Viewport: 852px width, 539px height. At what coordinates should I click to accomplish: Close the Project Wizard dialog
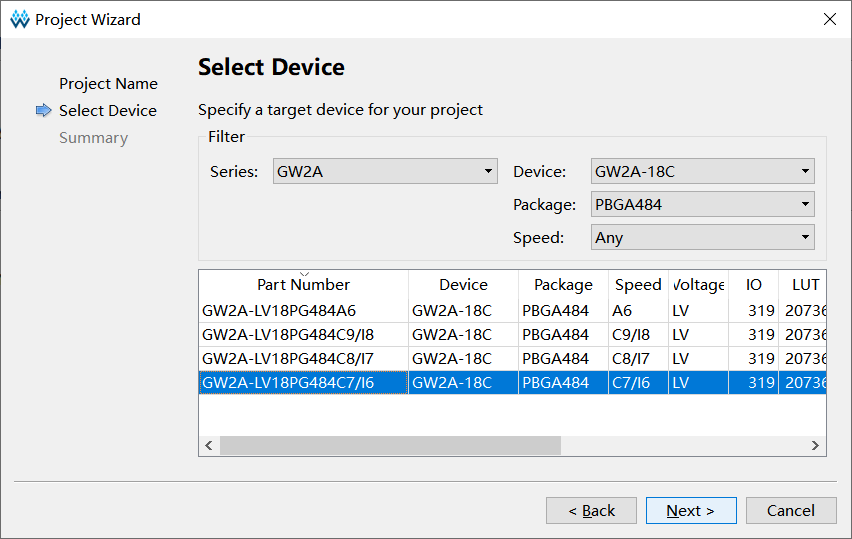(829, 19)
